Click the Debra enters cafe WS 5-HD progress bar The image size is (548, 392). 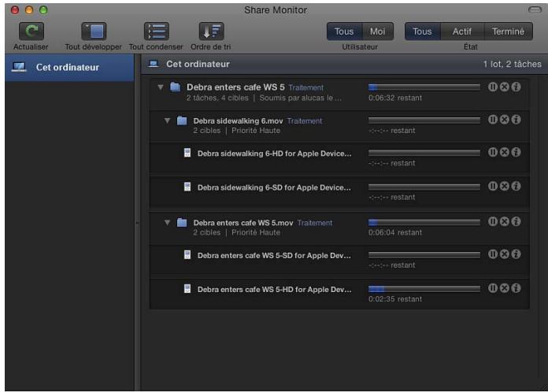(424, 289)
